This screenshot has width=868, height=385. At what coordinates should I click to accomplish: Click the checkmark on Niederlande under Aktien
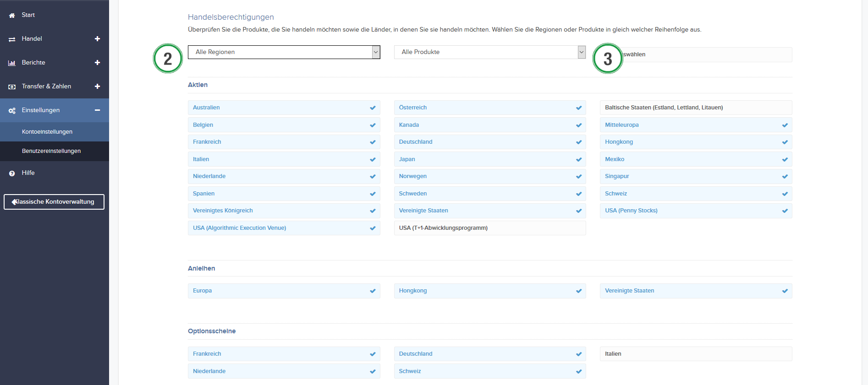pos(373,177)
